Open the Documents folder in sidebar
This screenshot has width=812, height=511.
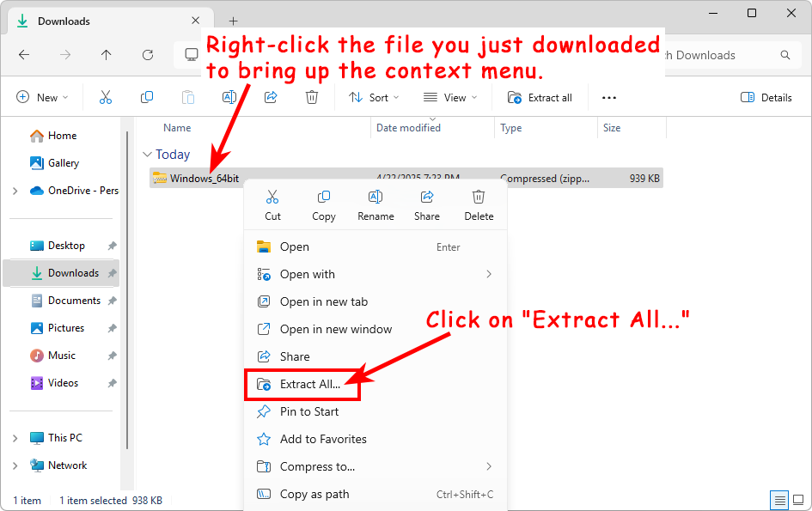pos(74,301)
